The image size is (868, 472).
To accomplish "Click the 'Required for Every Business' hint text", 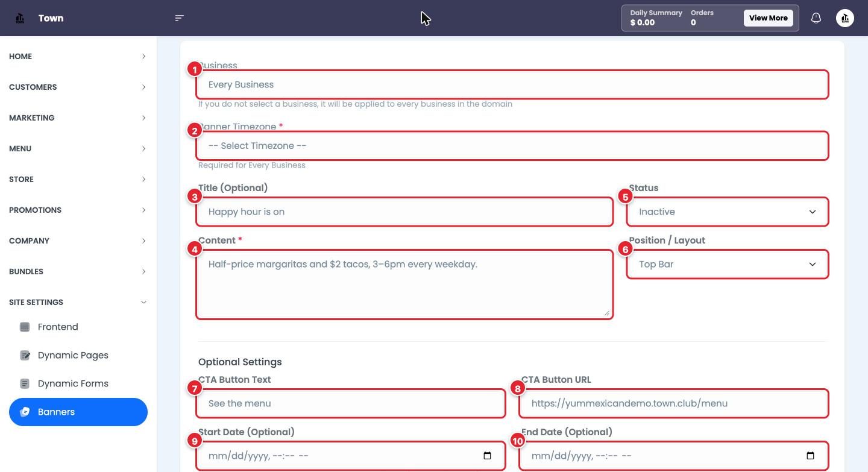I will 252,165.
